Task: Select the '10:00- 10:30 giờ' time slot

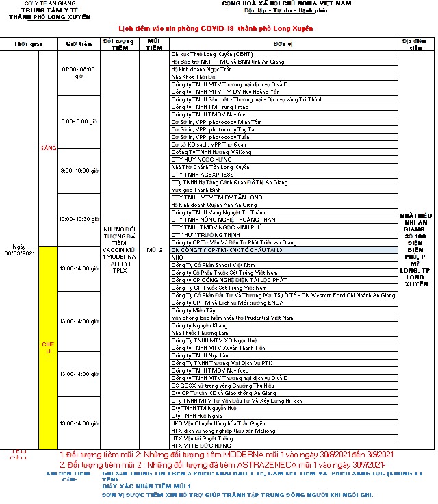Action: click(x=79, y=219)
